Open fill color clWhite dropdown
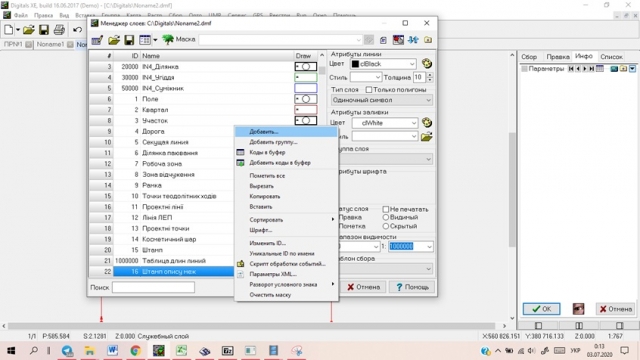Viewport: 640px width, 360px height. point(413,123)
